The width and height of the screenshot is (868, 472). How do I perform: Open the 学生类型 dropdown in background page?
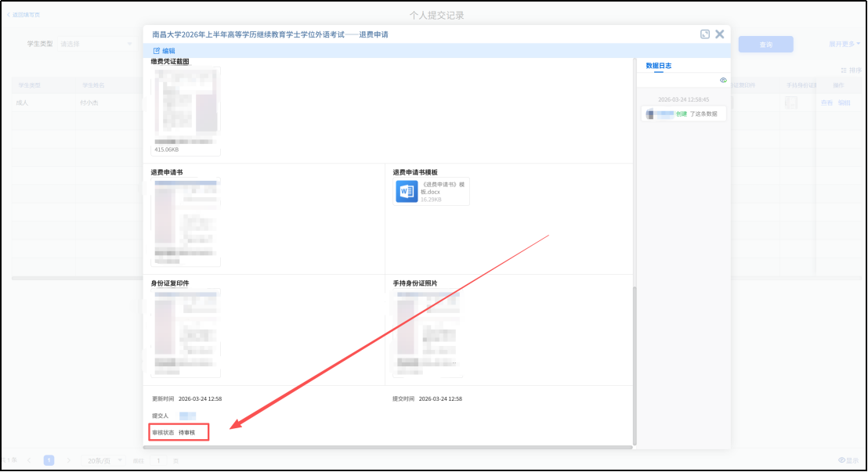(x=96, y=44)
